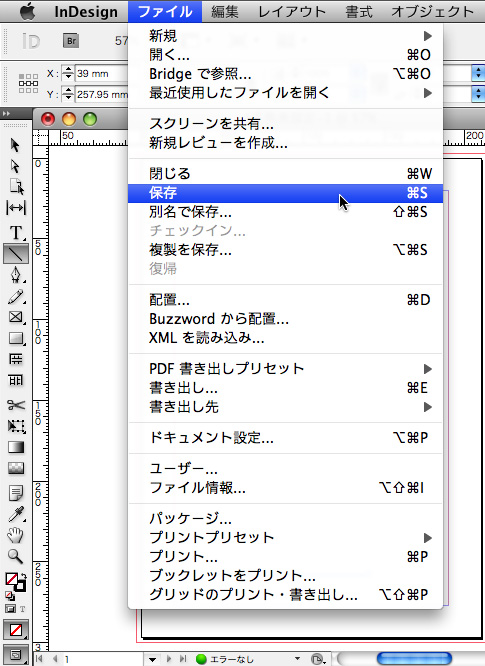Viewport: 485px width, 666px height.
Task: Click the fill and stroke color swatch
Action: (x=15, y=582)
